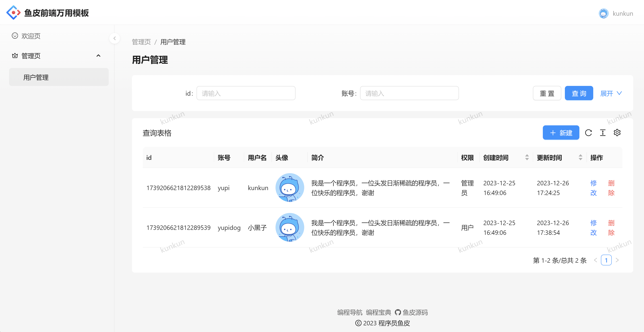The height and width of the screenshot is (332, 644).
Task: Click the refresh table icon
Action: pos(588,133)
